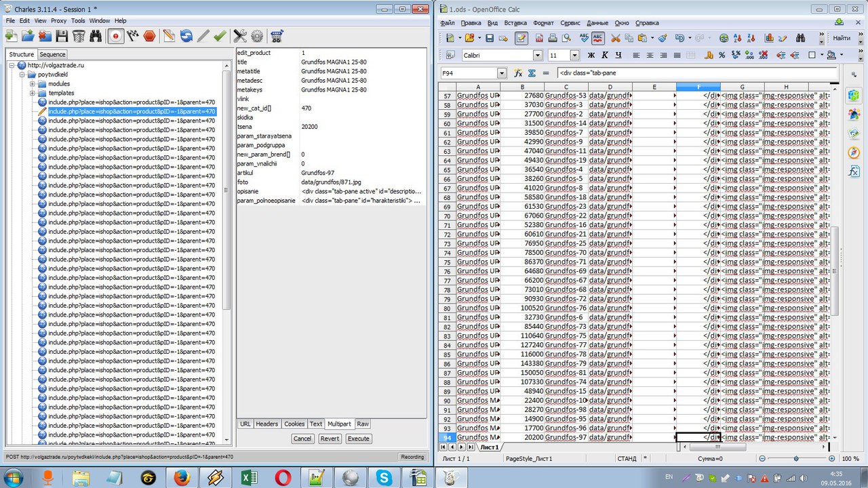Screen dimensions: 868x488
Task: Expand the templates folder in the tree
Action: [32, 93]
